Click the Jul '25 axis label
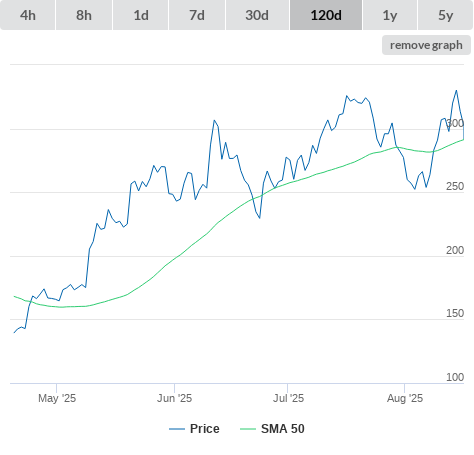 point(288,398)
